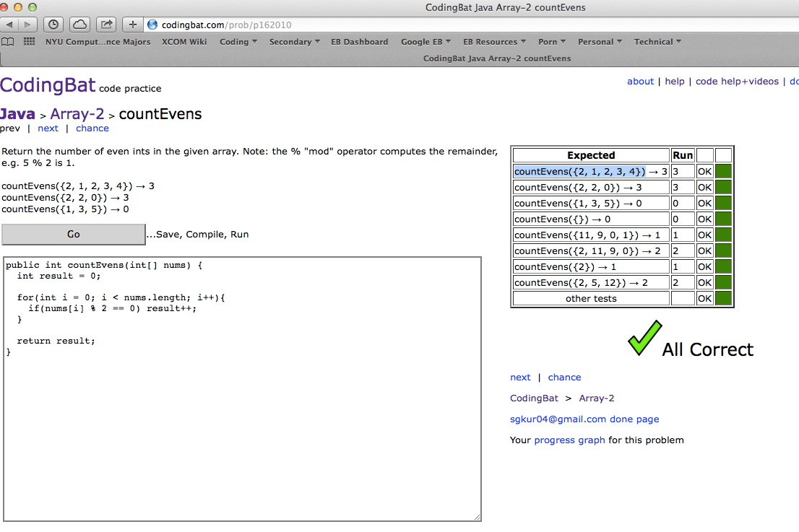
Task: Click countEvens({2}) → 1 table cell
Action: click(591, 267)
